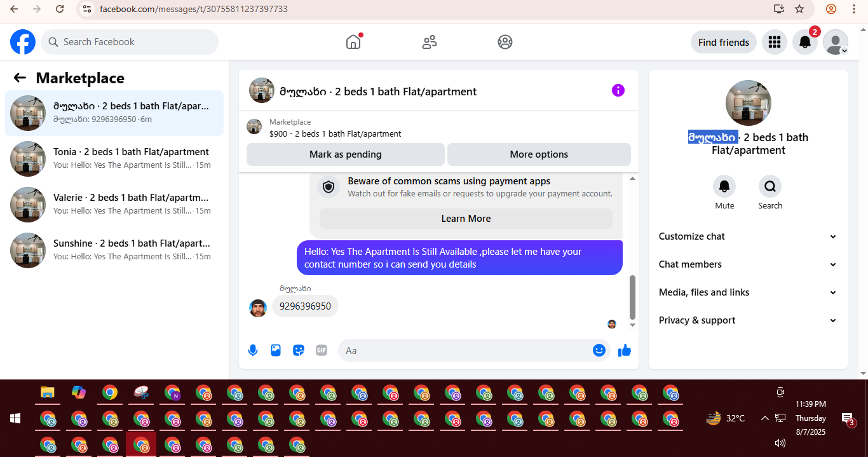Open the Facebook menu grid icon

(774, 42)
